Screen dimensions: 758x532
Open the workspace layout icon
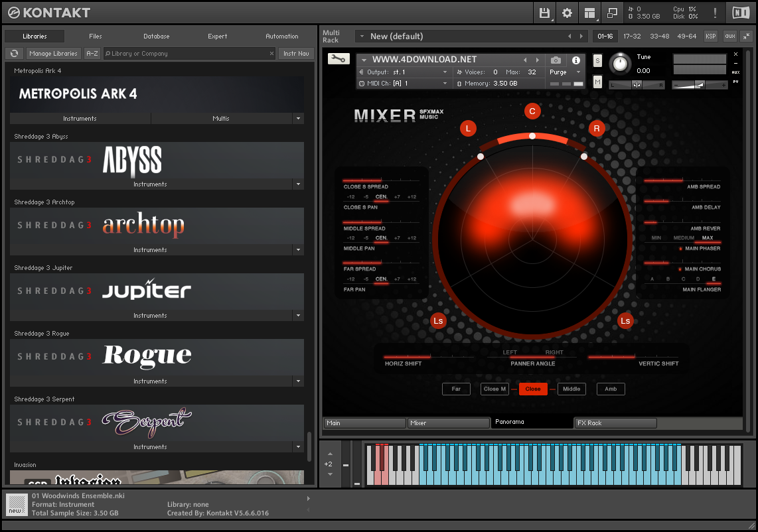click(x=590, y=13)
